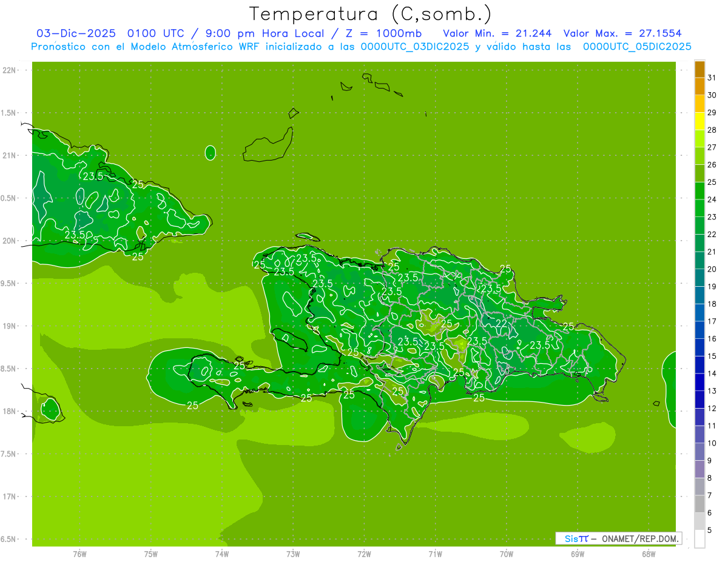Click the dark orange legend swatch above 31
Screen dimensions: 728x562
[699, 69]
